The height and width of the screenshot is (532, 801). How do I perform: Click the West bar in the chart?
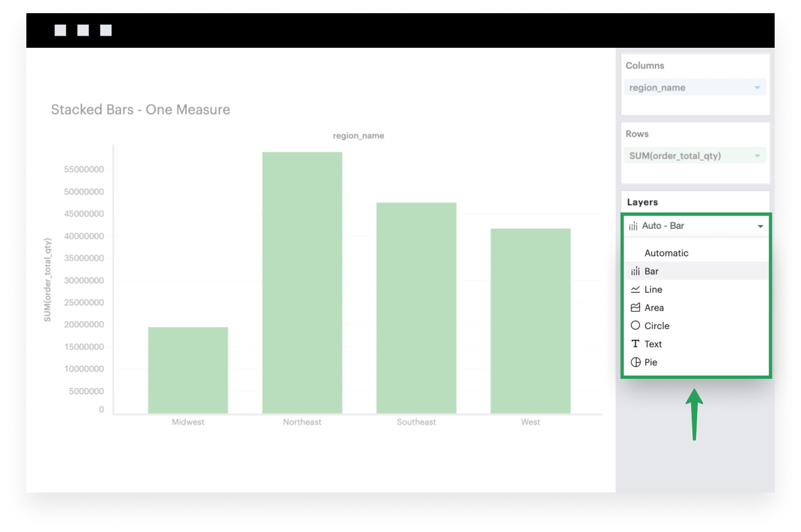click(x=530, y=321)
